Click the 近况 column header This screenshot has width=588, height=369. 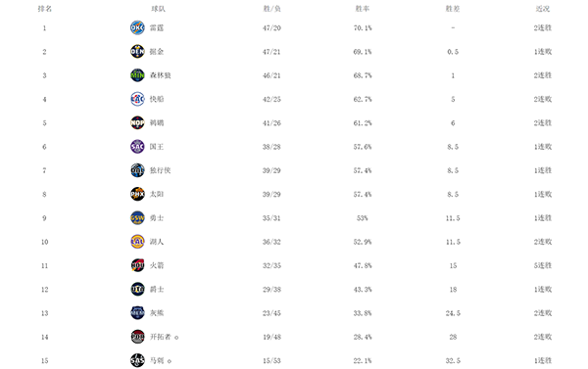tap(543, 9)
